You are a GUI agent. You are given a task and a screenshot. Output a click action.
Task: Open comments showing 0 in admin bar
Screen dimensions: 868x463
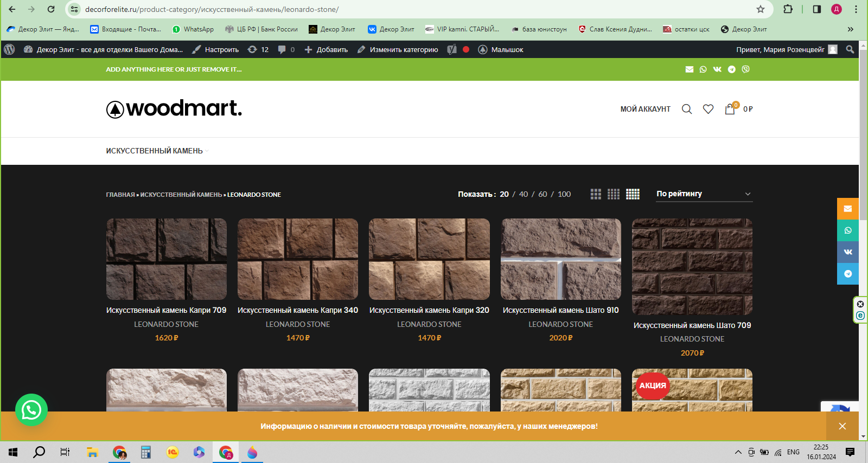[x=286, y=49]
